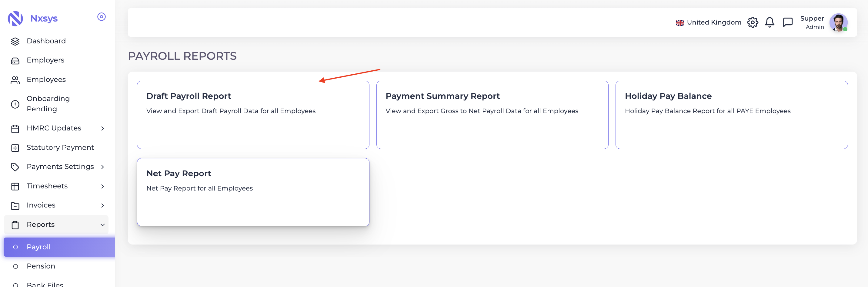Image resolution: width=868 pixels, height=287 pixels.
Task: Select the Bank Files submenu item
Action: (60, 284)
